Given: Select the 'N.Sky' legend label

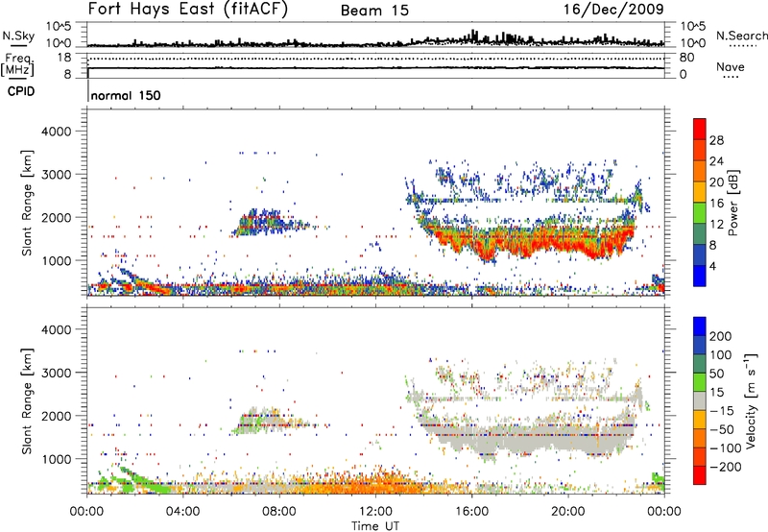Looking at the screenshot, I should click(18, 36).
